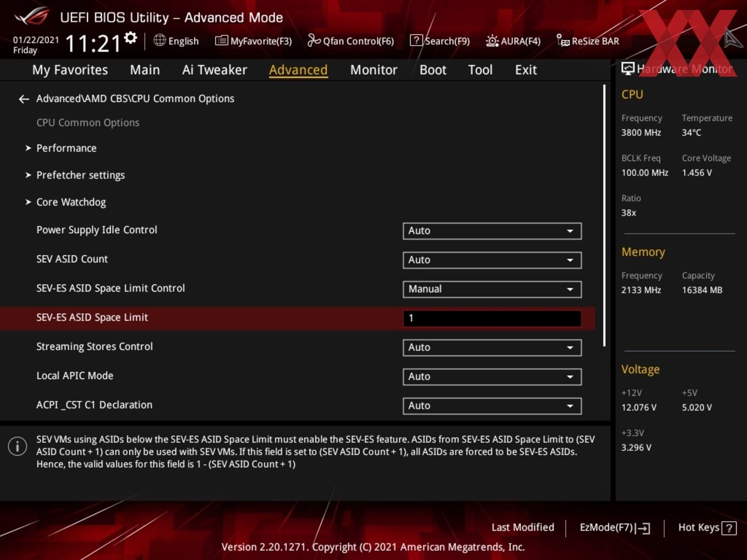
Task: Open Qfan Control(F6)
Action: pos(358,41)
